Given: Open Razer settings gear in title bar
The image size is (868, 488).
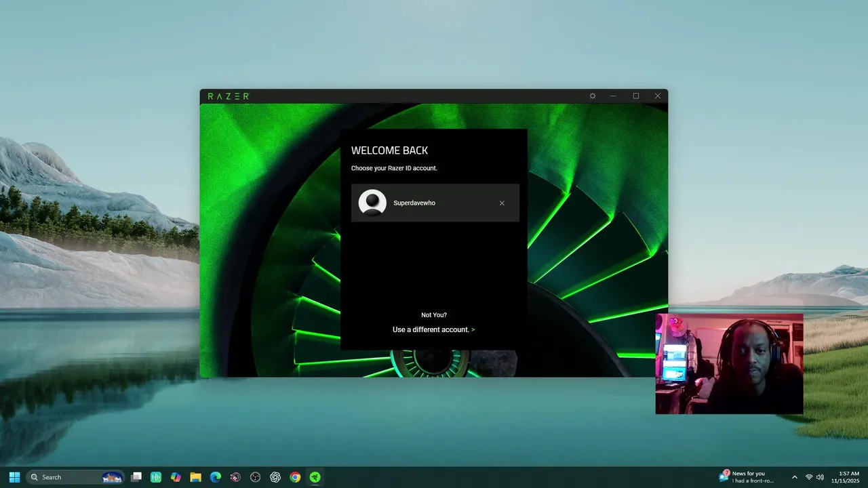Looking at the screenshot, I should [x=593, y=96].
